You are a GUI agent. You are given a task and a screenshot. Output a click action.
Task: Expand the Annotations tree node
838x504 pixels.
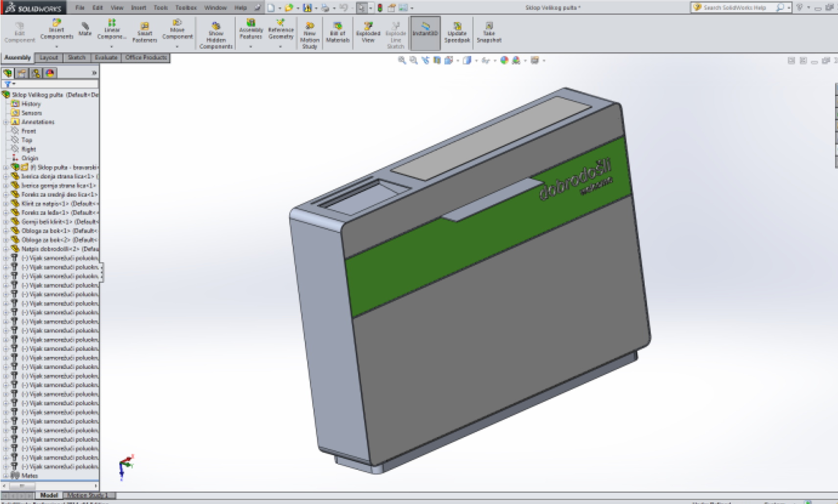(5, 122)
